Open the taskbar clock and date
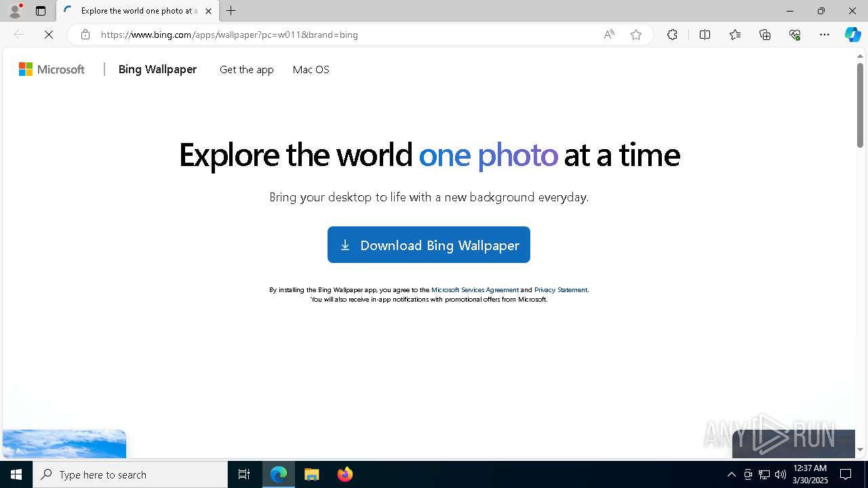This screenshot has height=488, width=868. coord(810,474)
